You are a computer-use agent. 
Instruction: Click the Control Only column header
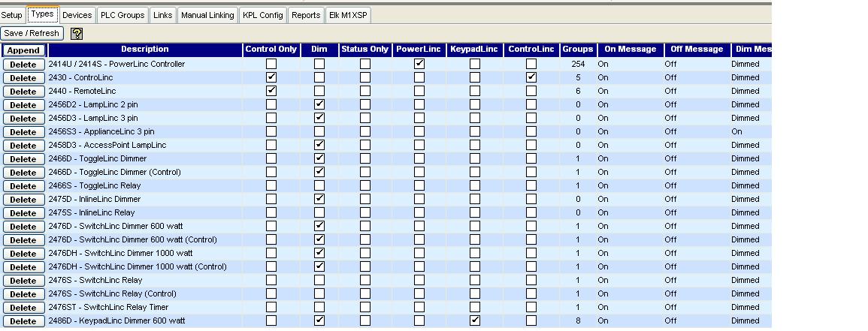tap(271, 50)
